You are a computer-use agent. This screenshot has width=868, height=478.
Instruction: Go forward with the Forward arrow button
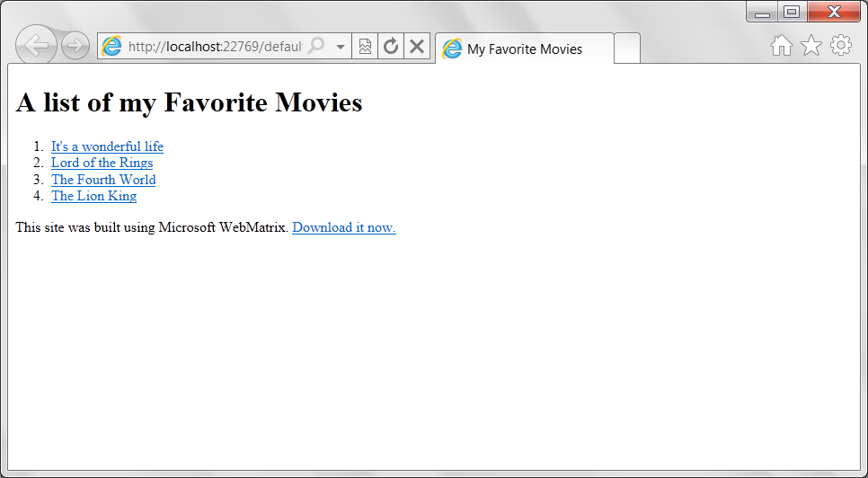tap(75, 46)
